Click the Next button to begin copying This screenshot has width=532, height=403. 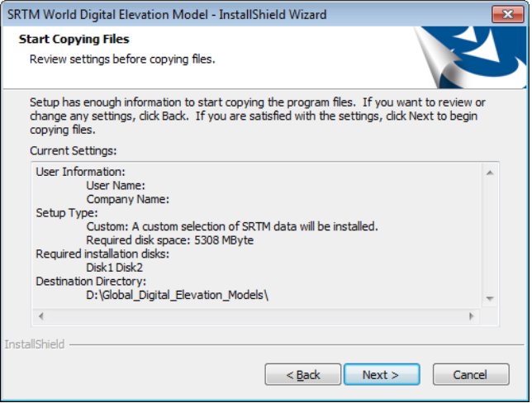381,375
